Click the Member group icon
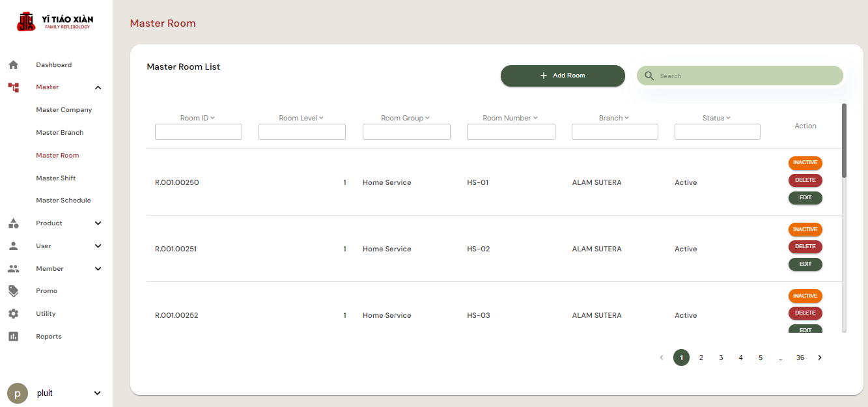The height and width of the screenshot is (407, 868). tap(13, 269)
